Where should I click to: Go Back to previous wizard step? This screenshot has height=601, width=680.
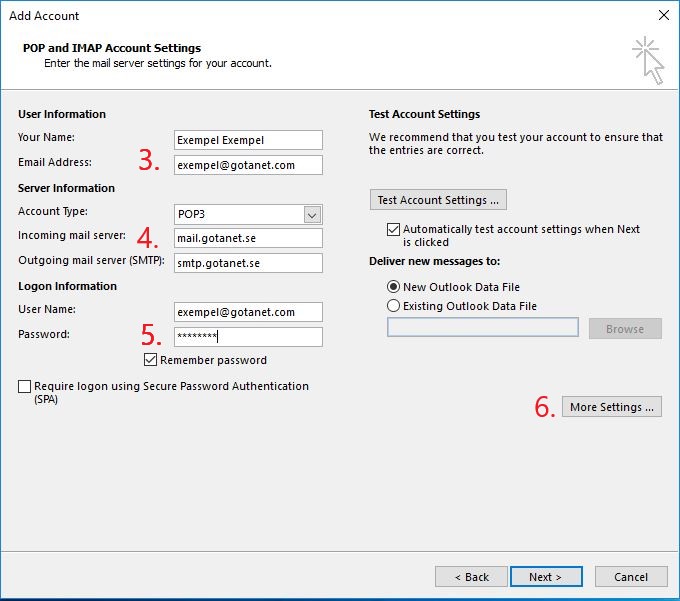(x=471, y=577)
